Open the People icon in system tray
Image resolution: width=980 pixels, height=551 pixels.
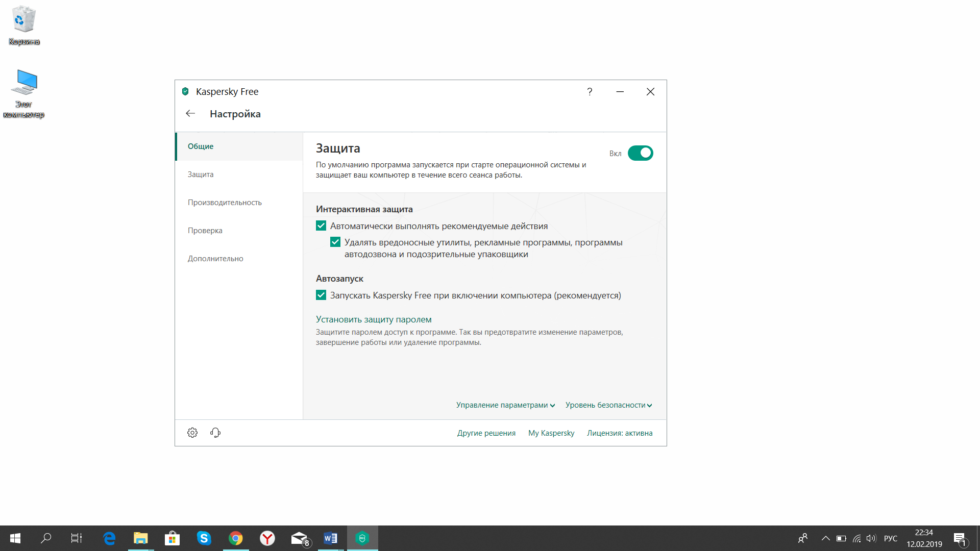coord(803,538)
